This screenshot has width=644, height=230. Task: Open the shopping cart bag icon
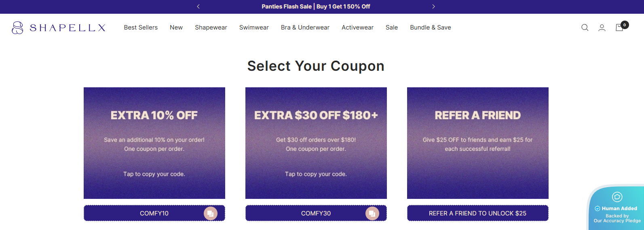tap(619, 27)
